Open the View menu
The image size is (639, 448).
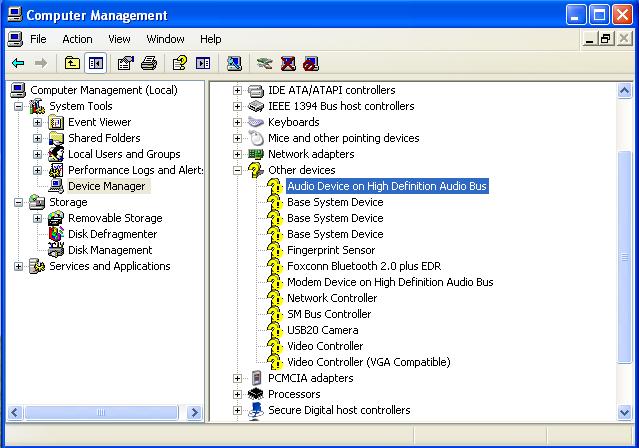[119, 39]
